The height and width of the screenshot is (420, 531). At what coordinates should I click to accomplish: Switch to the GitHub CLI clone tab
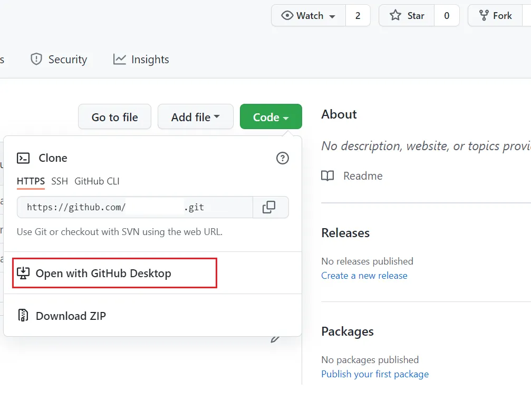(x=97, y=181)
